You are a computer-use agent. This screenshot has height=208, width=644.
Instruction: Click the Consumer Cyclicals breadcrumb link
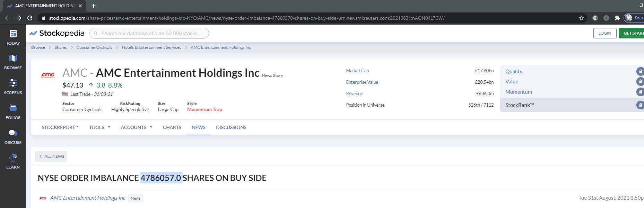click(x=94, y=47)
